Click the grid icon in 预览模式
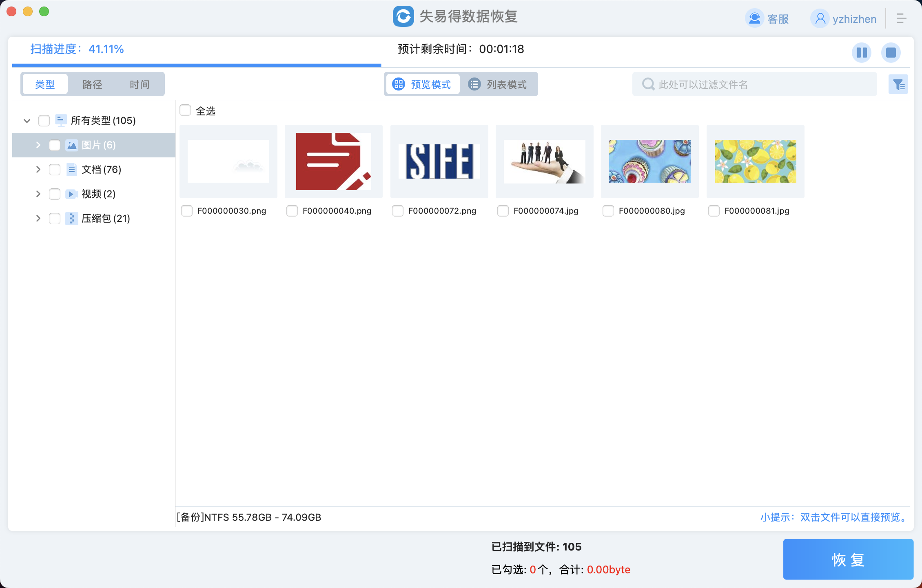 (x=399, y=84)
